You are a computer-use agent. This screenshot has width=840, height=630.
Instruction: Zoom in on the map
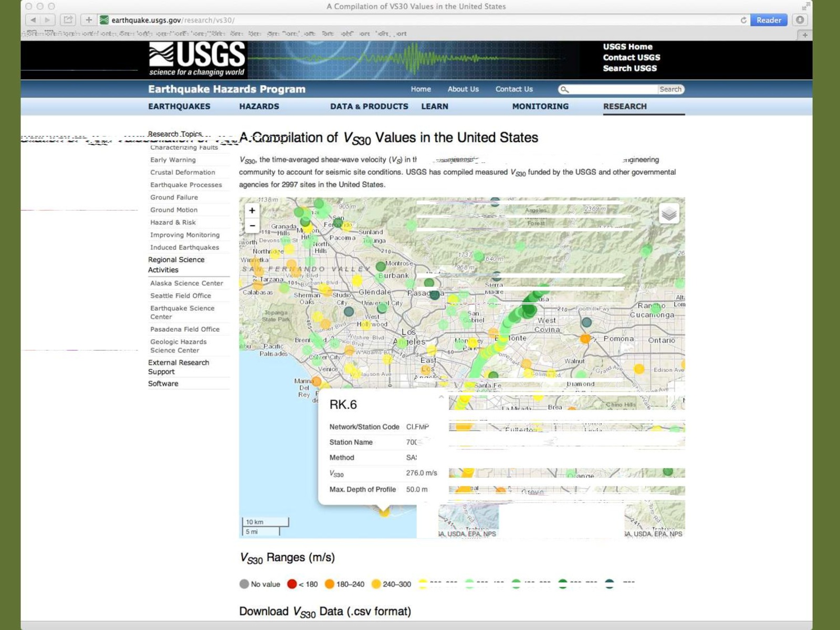tap(252, 211)
